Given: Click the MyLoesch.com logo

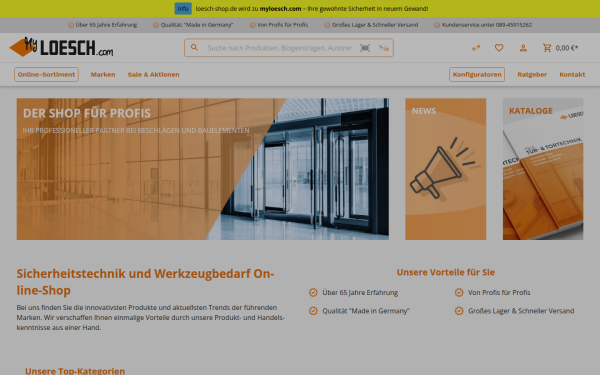Looking at the screenshot, I should coord(61,47).
